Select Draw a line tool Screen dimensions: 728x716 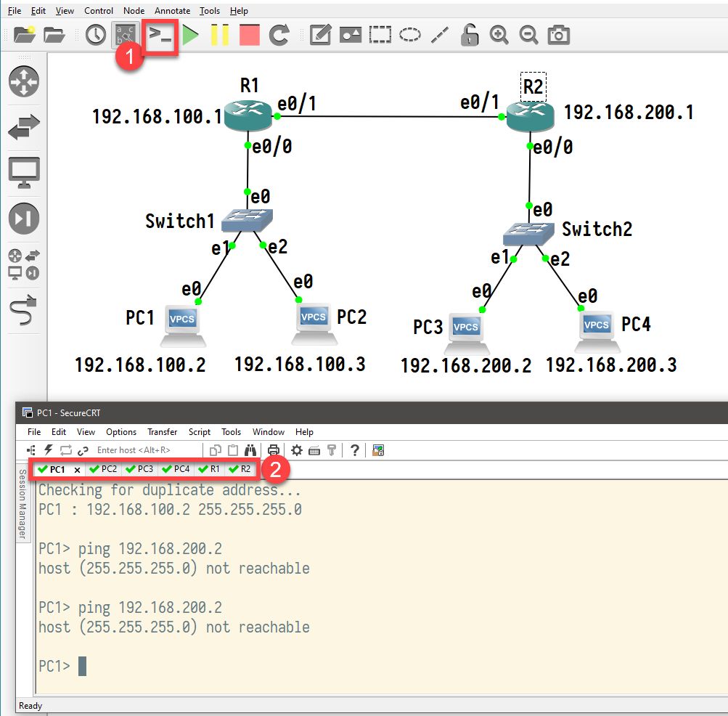(x=440, y=35)
